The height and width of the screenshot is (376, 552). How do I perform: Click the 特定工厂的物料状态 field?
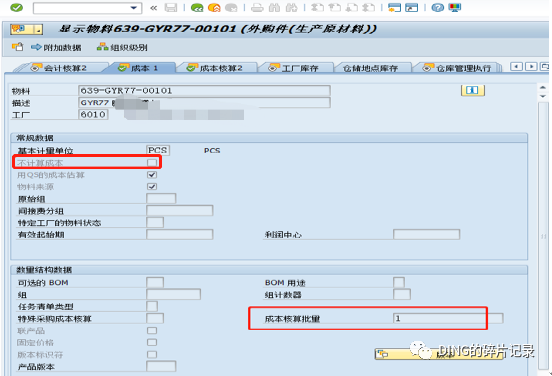(x=155, y=223)
